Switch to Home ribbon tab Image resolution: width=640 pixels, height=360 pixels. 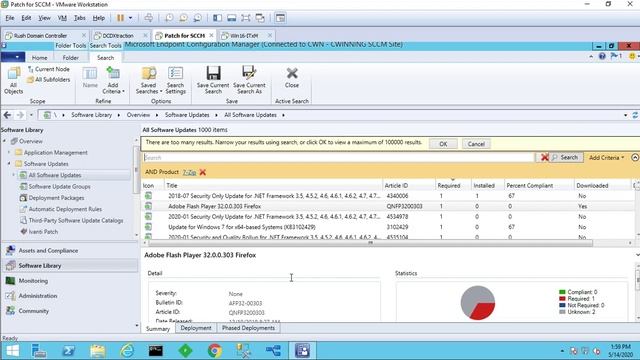tap(40, 58)
